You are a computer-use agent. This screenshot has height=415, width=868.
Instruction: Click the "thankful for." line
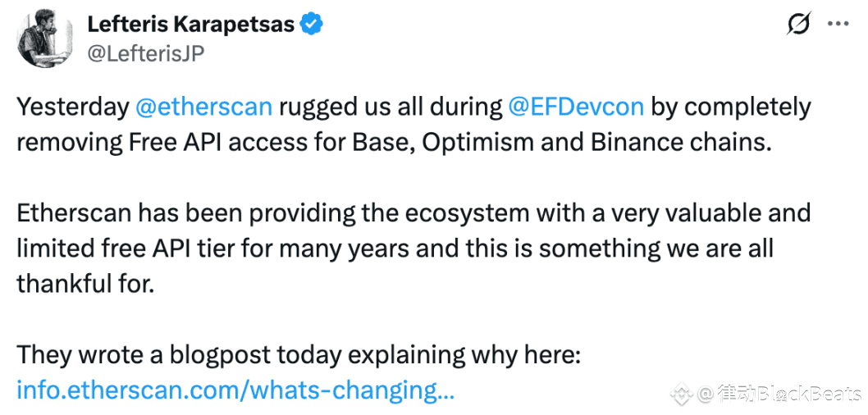[85, 285]
